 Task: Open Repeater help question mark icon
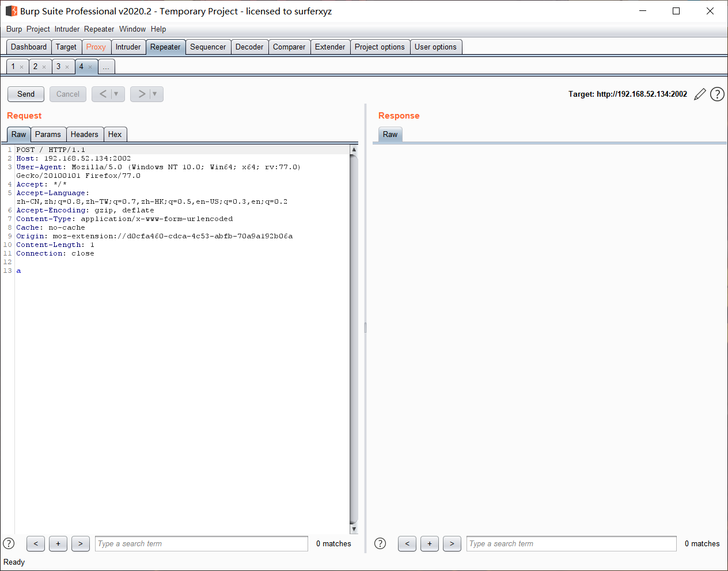click(717, 94)
